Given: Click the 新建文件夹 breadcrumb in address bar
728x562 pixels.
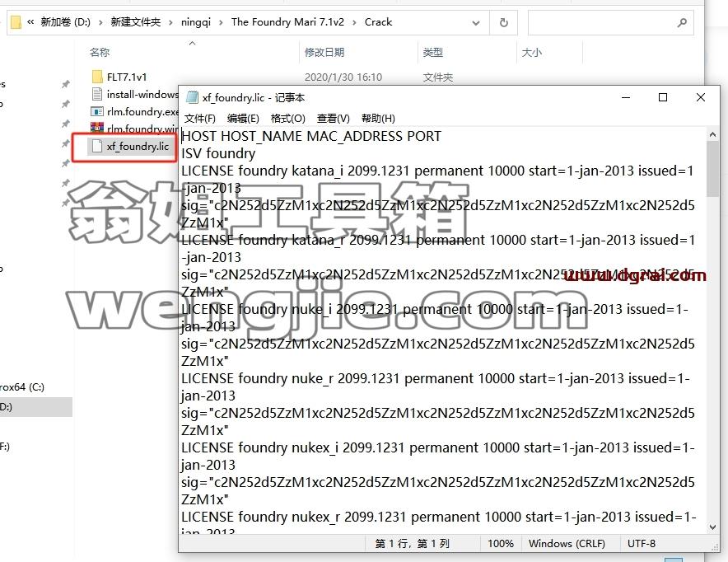Looking at the screenshot, I should click(136, 22).
